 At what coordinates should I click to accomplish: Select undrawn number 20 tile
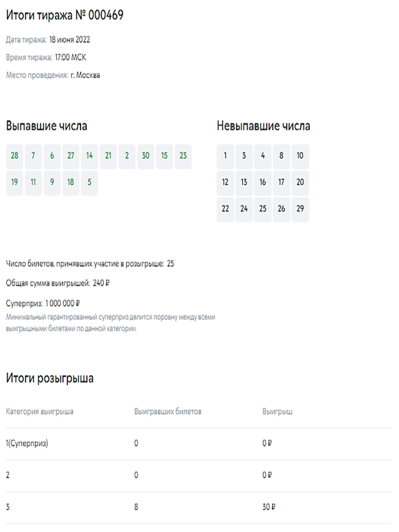point(300,182)
